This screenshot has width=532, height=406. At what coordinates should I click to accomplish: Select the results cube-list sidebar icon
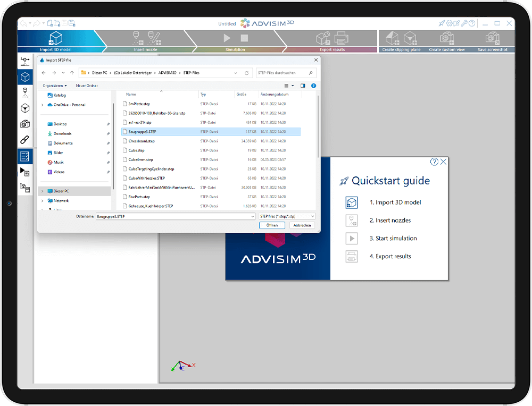click(25, 188)
